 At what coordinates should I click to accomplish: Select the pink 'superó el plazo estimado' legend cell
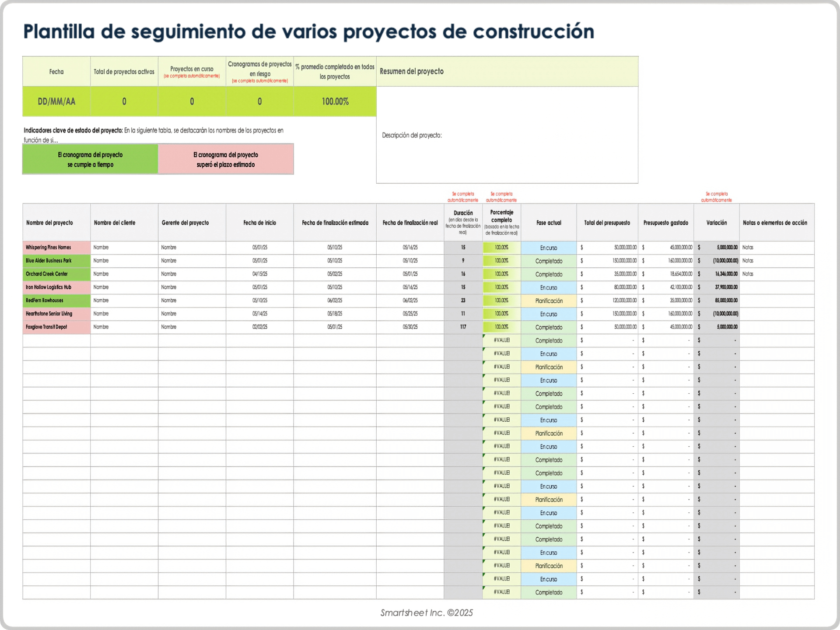coord(226,159)
